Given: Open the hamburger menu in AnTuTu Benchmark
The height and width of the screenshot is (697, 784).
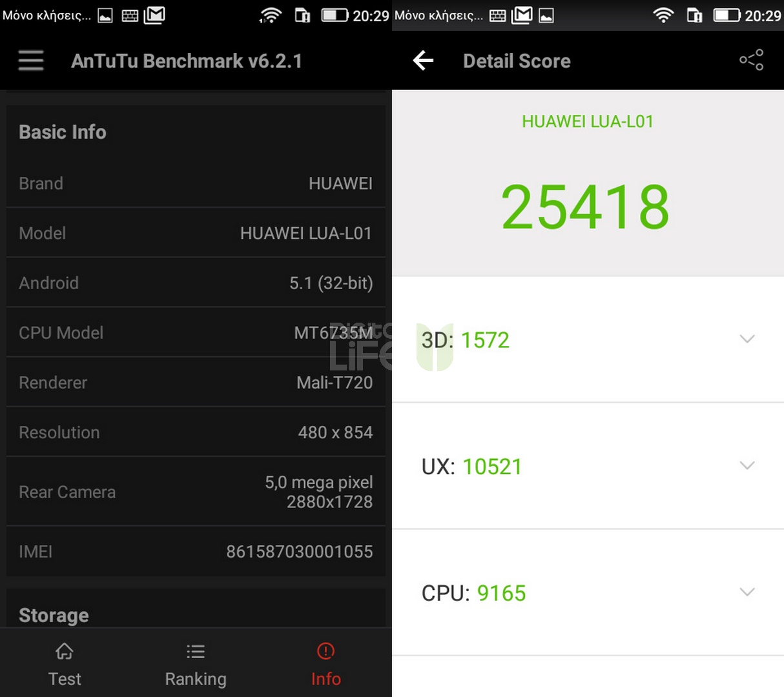Looking at the screenshot, I should 31,61.
